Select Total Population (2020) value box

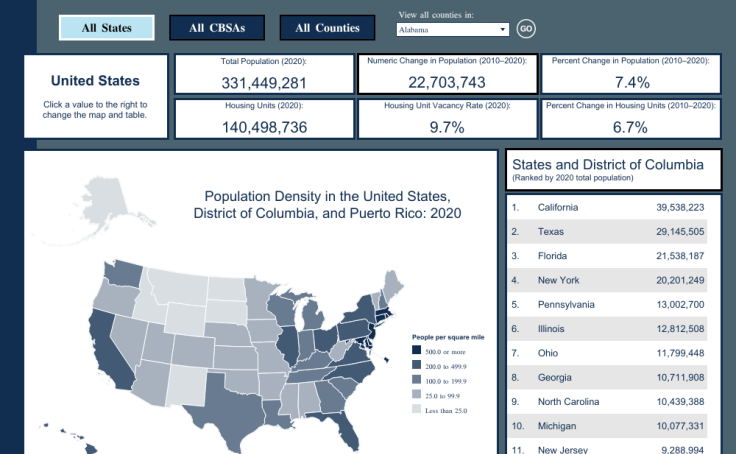pyautogui.click(x=264, y=73)
